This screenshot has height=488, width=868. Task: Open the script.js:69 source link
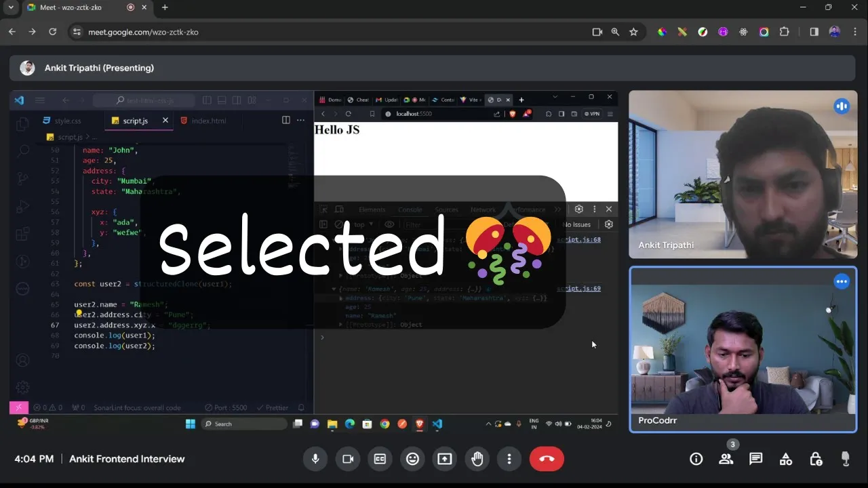coord(578,289)
